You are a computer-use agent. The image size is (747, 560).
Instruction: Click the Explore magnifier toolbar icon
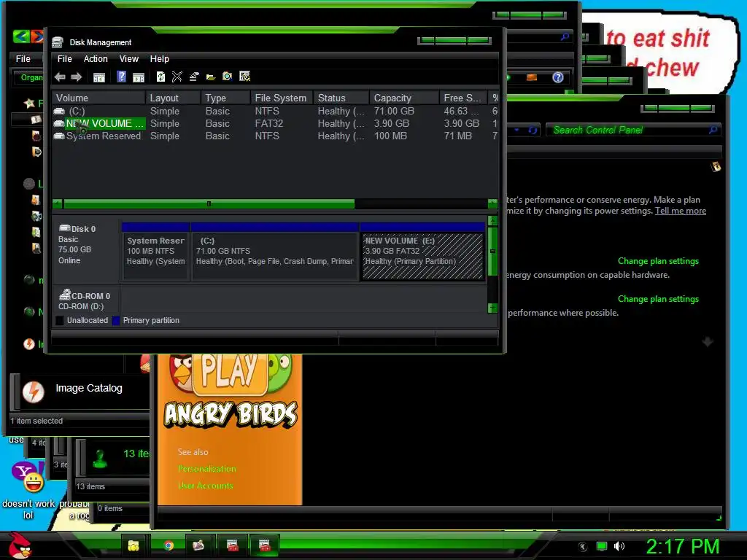point(228,76)
